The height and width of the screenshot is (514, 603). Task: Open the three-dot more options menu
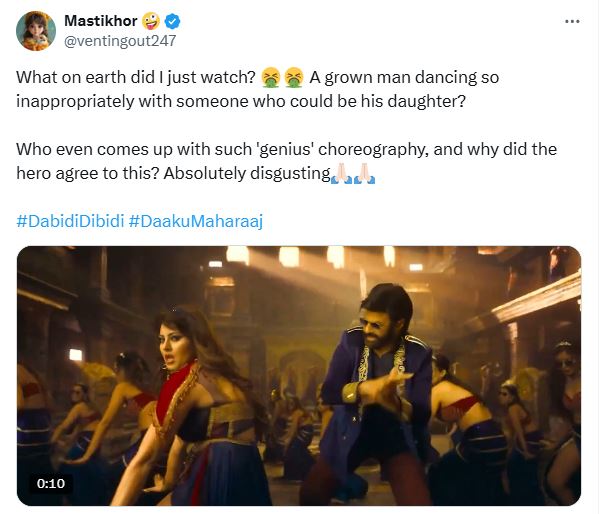(x=571, y=21)
